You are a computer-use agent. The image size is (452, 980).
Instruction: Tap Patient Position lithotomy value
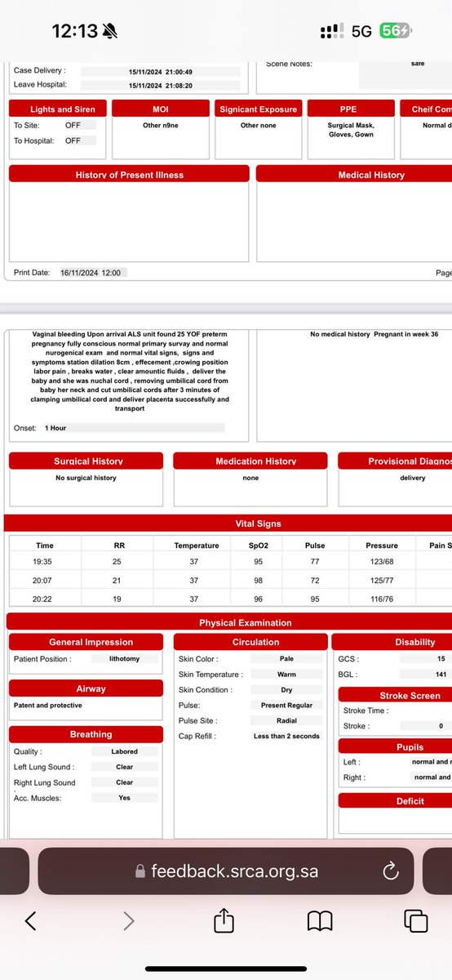(124, 658)
